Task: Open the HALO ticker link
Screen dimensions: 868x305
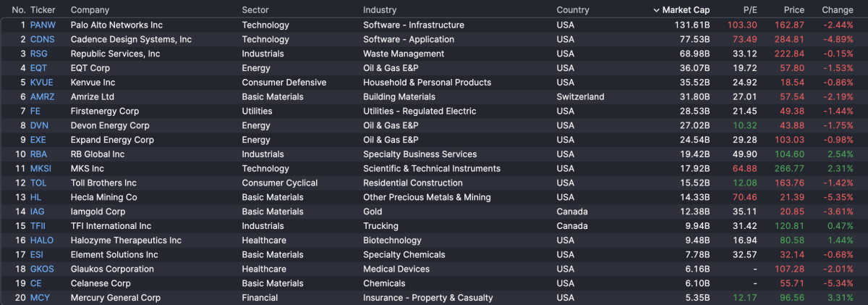Action: 42,241
